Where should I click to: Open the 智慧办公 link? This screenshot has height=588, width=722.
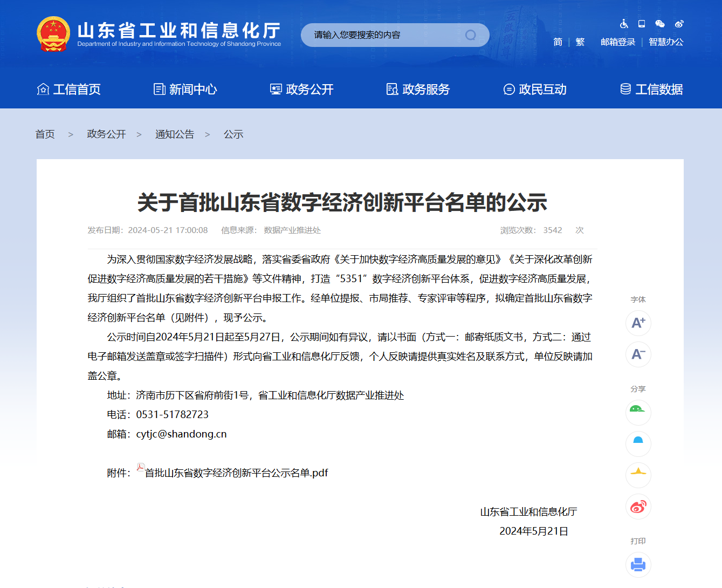click(x=666, y=42)
